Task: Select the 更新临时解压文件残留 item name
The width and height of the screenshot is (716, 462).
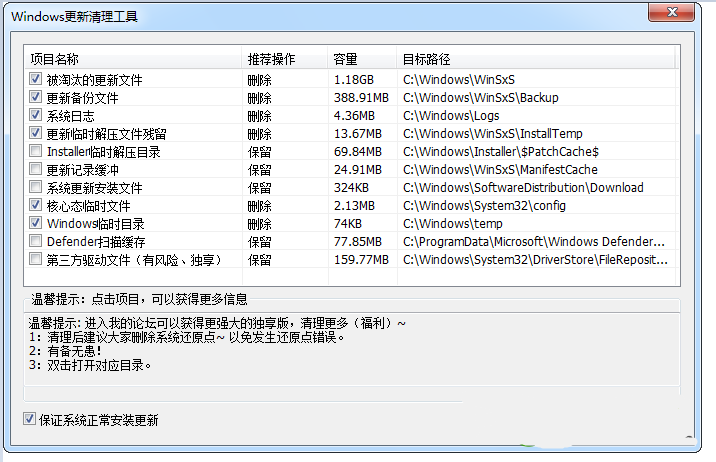Action: point(106,134)
